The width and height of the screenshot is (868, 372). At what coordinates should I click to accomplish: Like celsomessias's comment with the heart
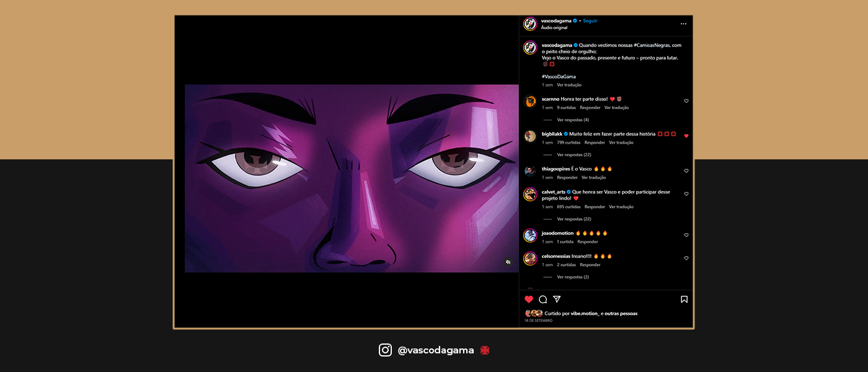point(686,258)
